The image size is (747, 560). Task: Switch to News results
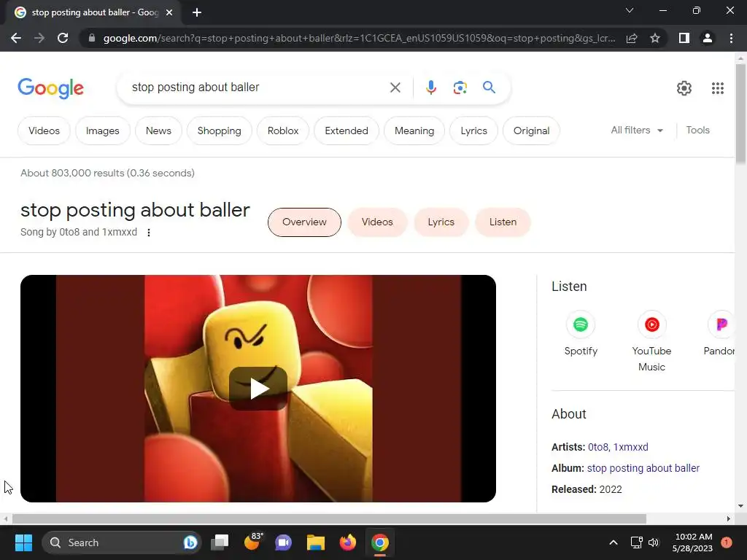[x=158, y=131]
